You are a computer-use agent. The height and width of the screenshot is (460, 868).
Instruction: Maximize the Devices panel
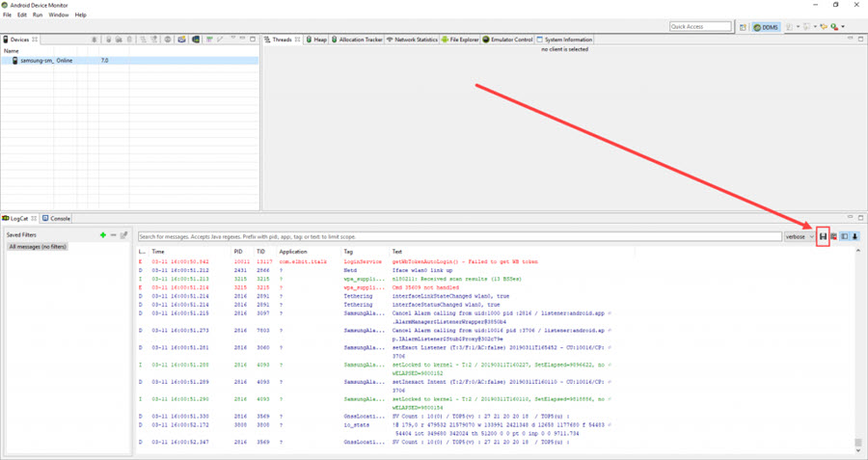(x=253, y=39)
